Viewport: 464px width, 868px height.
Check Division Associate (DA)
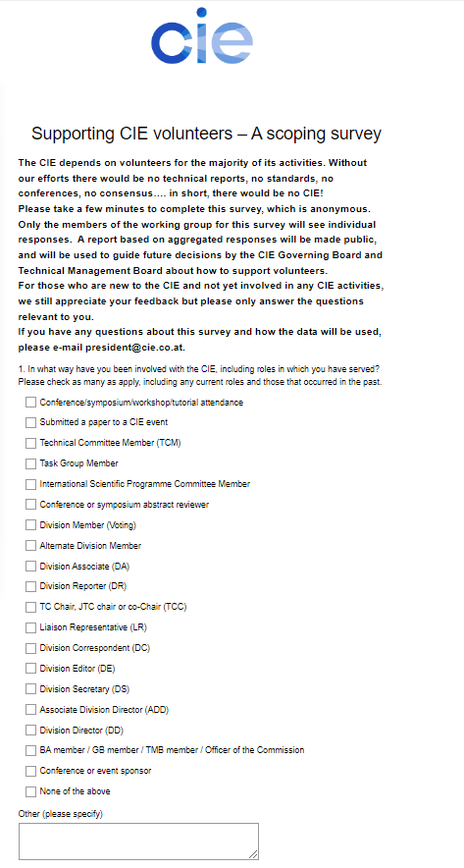pyautogui.click(x=30, y=566)
